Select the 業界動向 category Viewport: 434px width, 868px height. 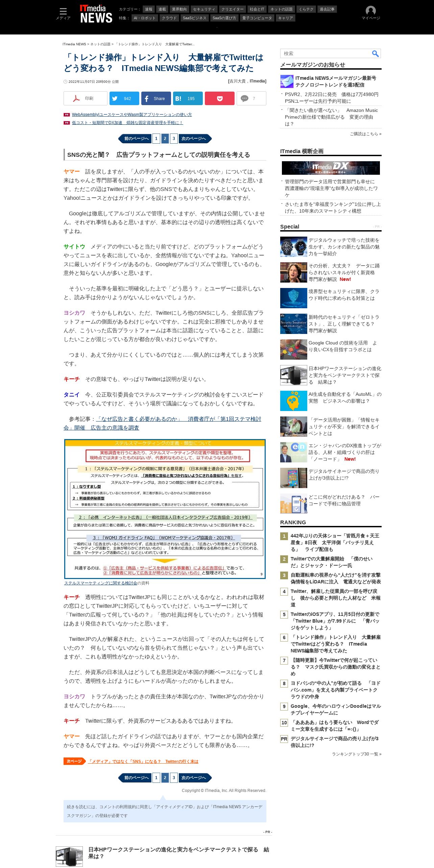pyautogui.click(x=179, y=9)
